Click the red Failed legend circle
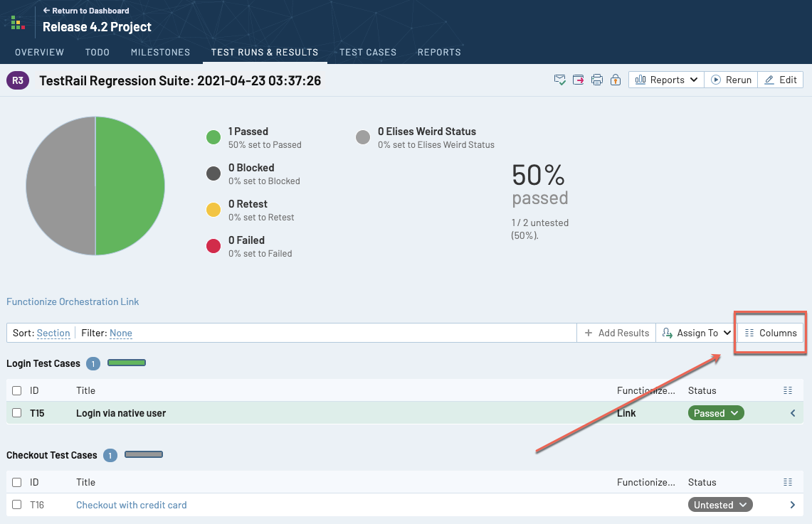 (213, 246)
